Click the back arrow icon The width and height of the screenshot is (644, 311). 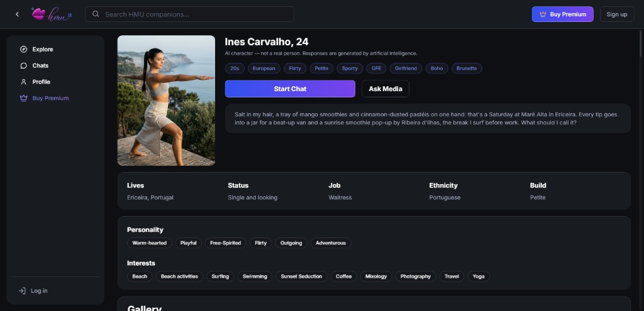pyautogui.click(x=17, y=14)
